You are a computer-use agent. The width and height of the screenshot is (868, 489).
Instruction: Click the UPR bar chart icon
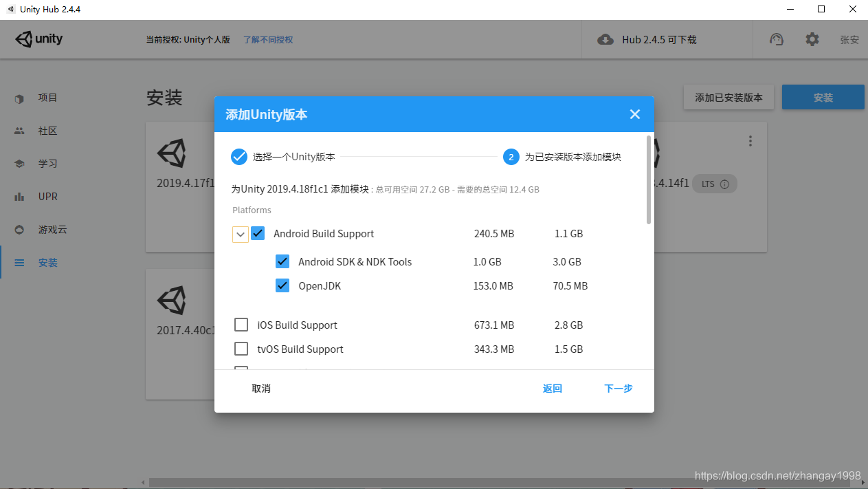pos(19,197)
